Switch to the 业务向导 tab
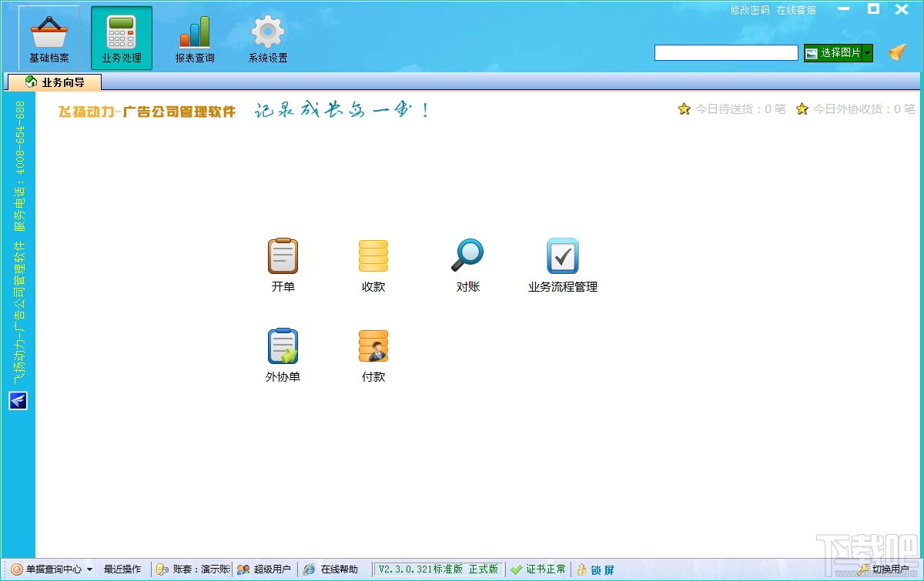Image resolution: width=924 pixels, height=581 pixels. click(54, 82)
